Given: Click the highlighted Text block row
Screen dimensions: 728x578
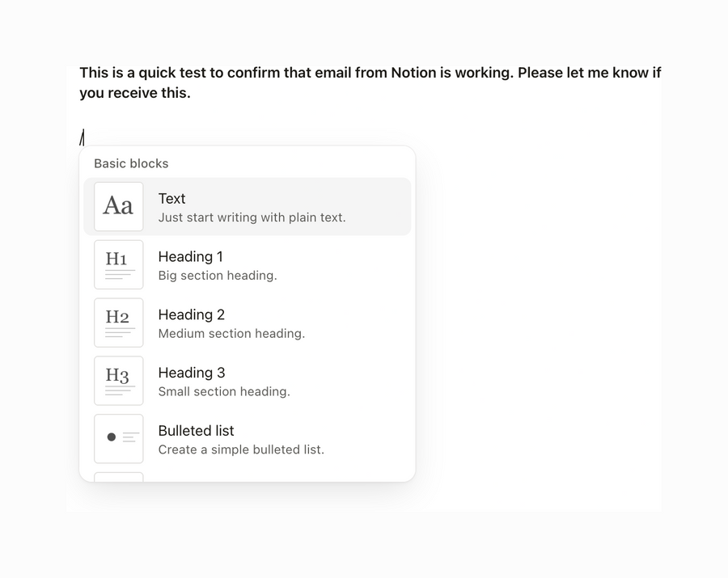Looking at the screenshot, I should point(247,206).
